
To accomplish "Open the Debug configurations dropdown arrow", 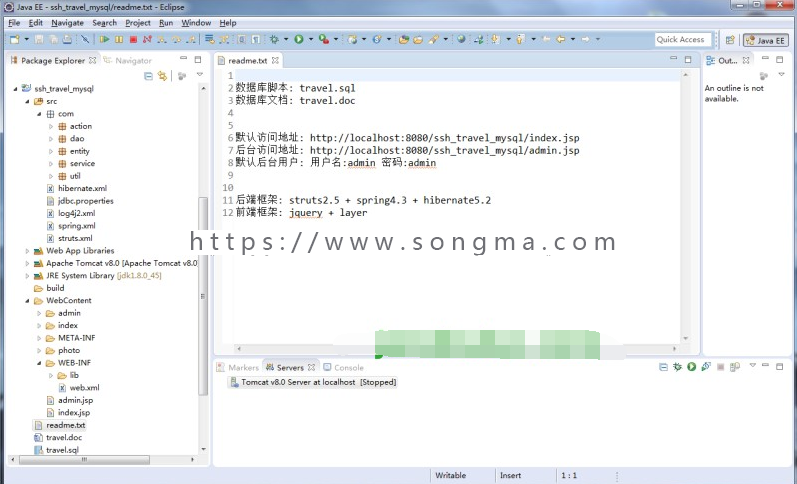I will click(x=286, y=39).
